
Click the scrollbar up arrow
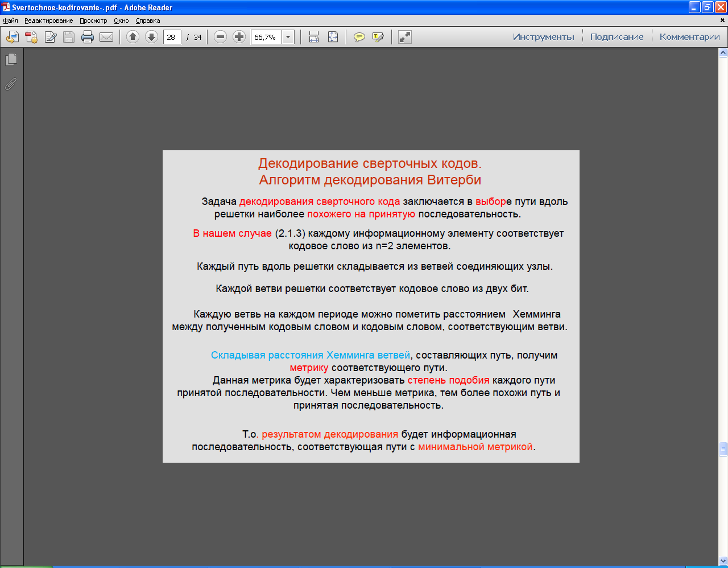[x=723, y=53]
